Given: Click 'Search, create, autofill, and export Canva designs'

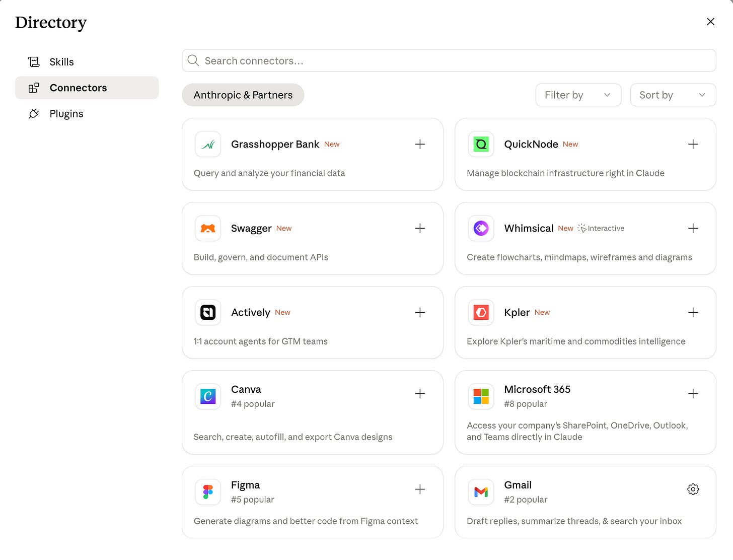Looking at the screenshot, I should point(293,437).
